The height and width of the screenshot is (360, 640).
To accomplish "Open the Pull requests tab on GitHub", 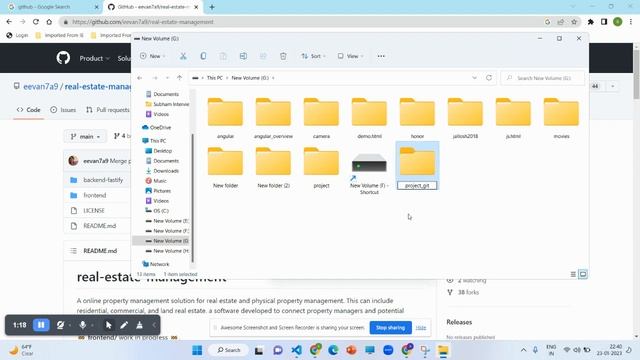I will tap(108, 110).
